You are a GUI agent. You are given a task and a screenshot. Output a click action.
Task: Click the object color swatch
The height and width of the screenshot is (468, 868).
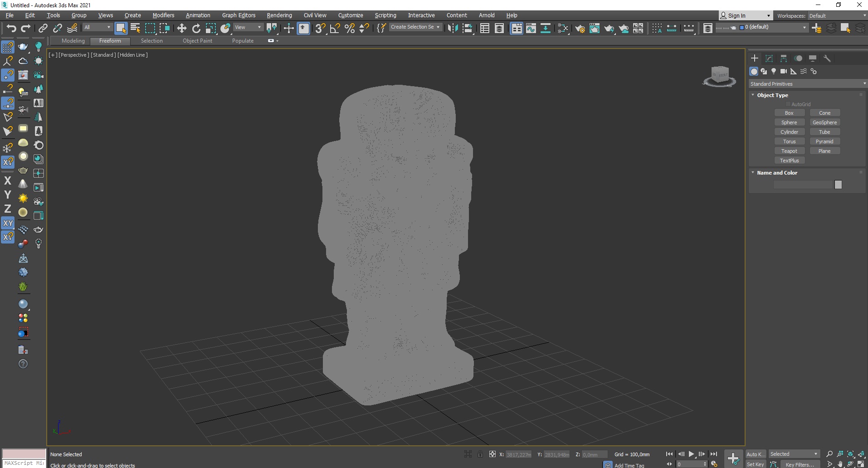[838, 185]
